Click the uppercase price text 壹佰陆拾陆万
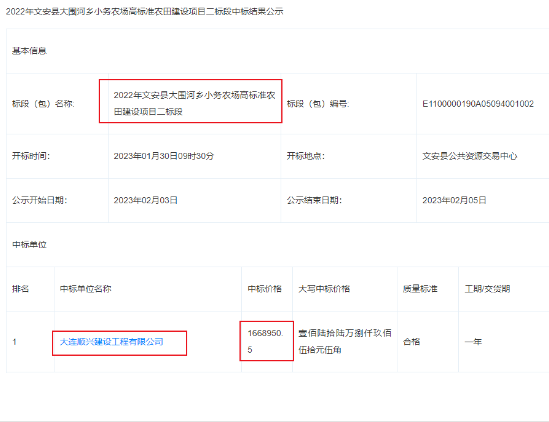Image resolution: width=549 pixels, height=422 pixels. click(326, 333)
